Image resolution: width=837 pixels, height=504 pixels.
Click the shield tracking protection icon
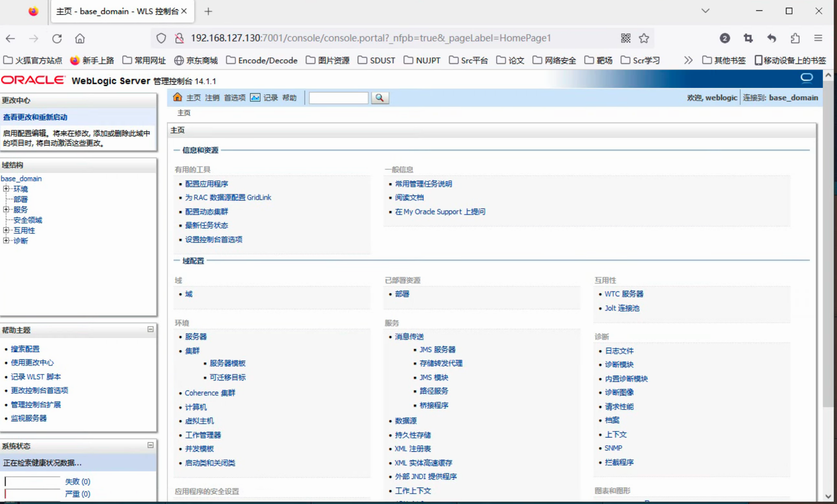161,38
